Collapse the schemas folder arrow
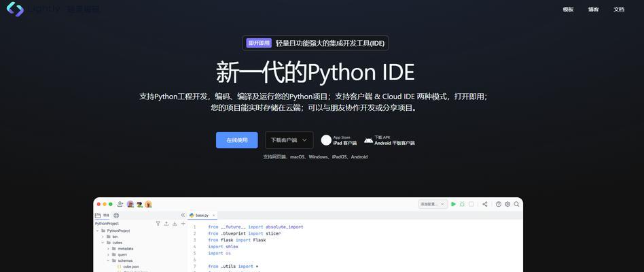The width and height of the screenshot is (644, 272). (x=109, y=260)
